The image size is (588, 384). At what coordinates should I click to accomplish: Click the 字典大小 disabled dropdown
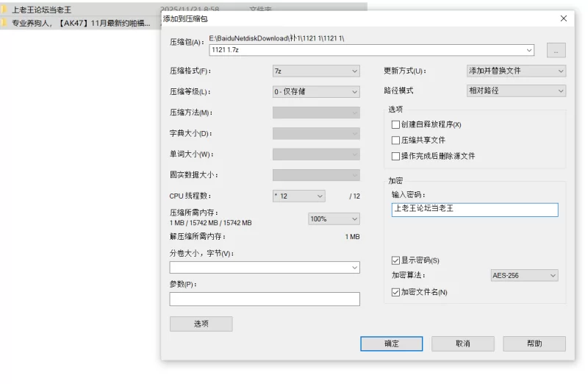316,133
